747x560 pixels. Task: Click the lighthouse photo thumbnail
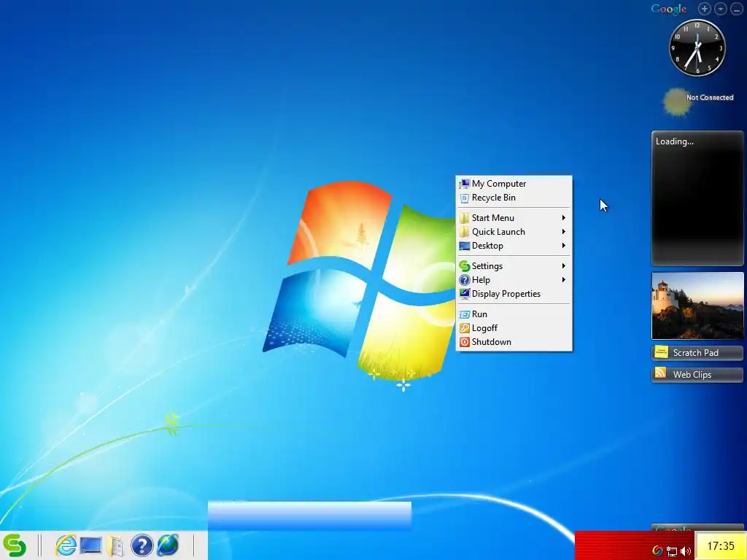click(697, 306)
